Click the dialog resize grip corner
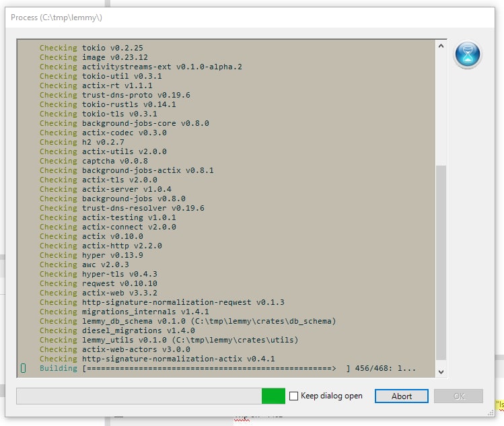504x426 pixels. (x=491, y=413)
